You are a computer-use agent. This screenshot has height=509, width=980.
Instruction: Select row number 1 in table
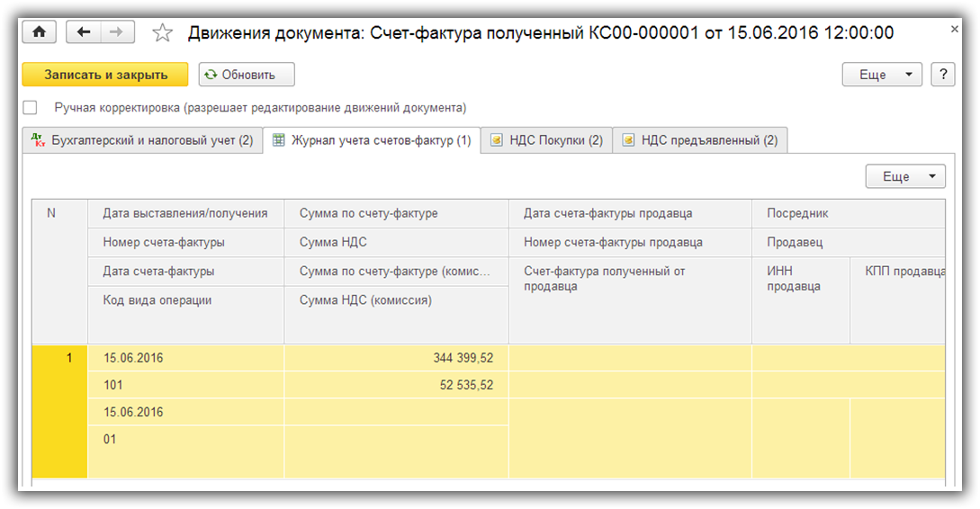pos(59,358)
